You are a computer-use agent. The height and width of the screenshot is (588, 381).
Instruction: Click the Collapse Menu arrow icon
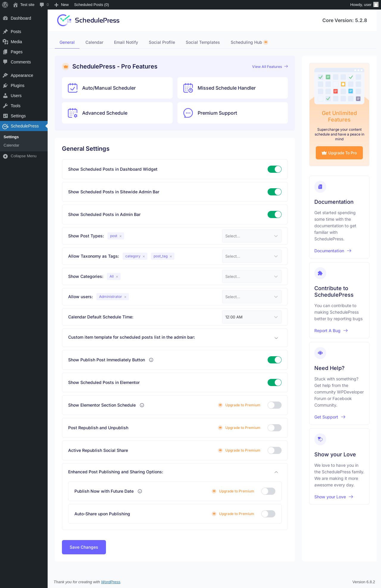(5, 156)
